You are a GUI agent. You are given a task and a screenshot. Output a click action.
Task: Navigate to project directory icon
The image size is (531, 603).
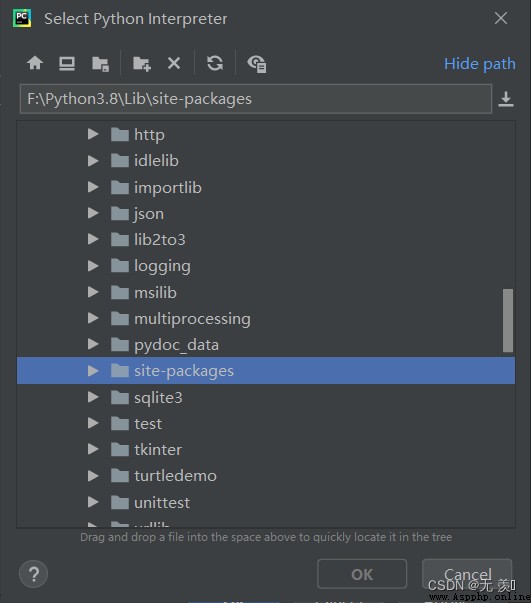click(100, 64)
